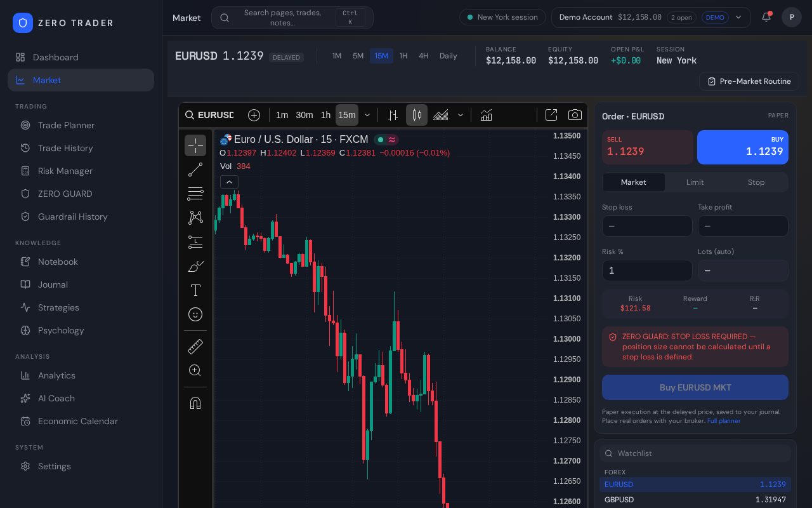
Task: Click the SELL 1.1239 button
Action: coord(648,147)
